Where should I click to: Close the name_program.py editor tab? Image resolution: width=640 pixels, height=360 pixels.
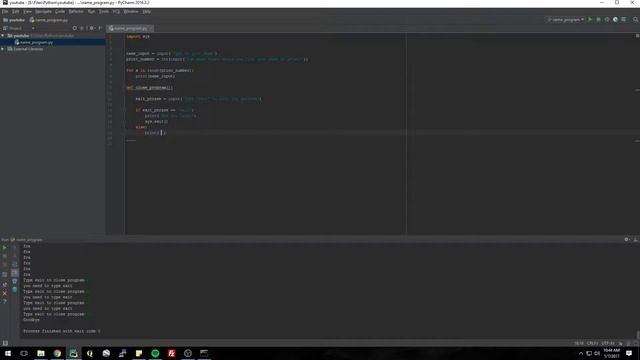pyautogui.click(x=151, y=28)
